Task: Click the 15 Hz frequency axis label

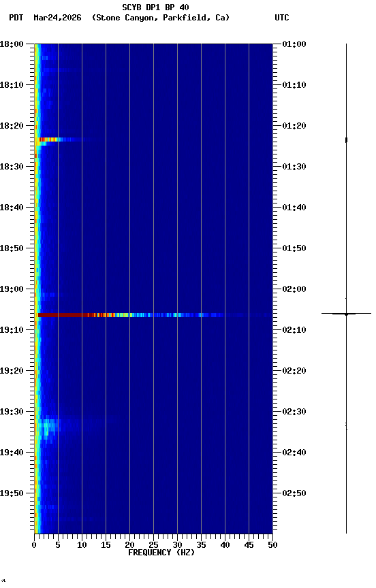Action: [x=106, y=545]
